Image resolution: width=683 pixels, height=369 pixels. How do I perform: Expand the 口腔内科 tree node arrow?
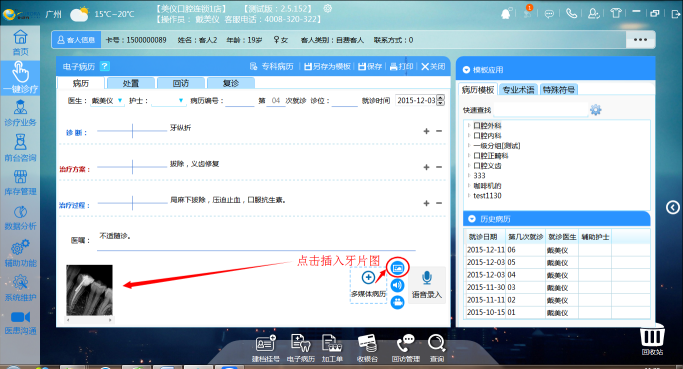pos(469,135)
